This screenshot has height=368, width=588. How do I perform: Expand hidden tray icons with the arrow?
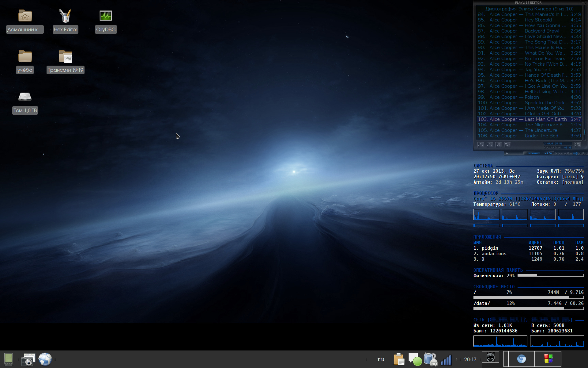pyautogui.click(x=456, y=359)
